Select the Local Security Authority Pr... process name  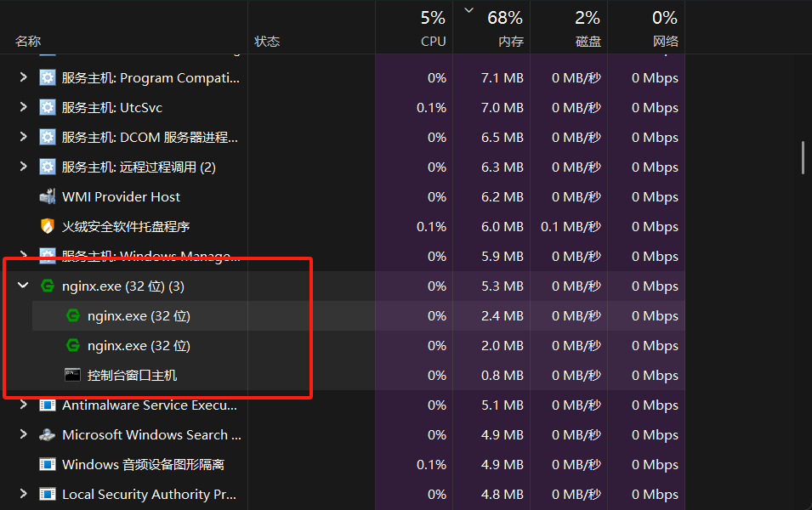(149, 495)
